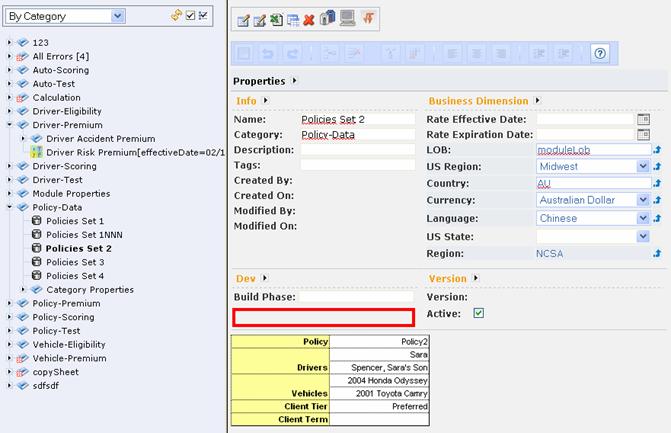Click the computer monitor run icon

[x=347, y=18]
